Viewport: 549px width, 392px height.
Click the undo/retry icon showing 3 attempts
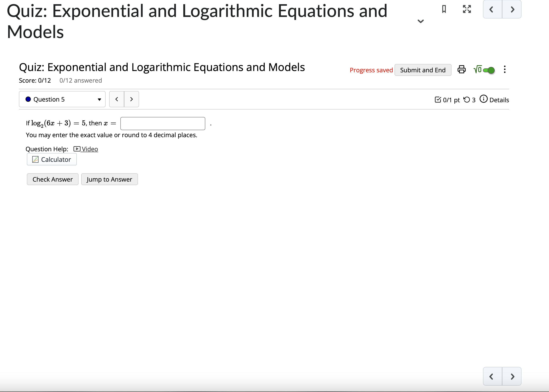click(x=467, y=100)
